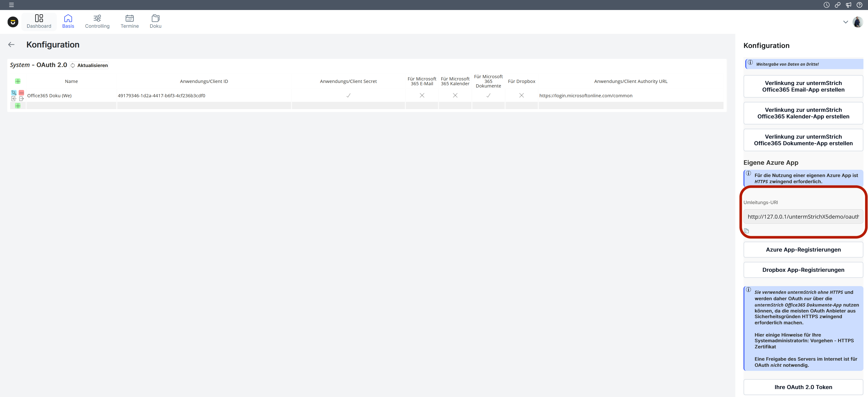Expand the chevron next to user avatar

[846, 22]
